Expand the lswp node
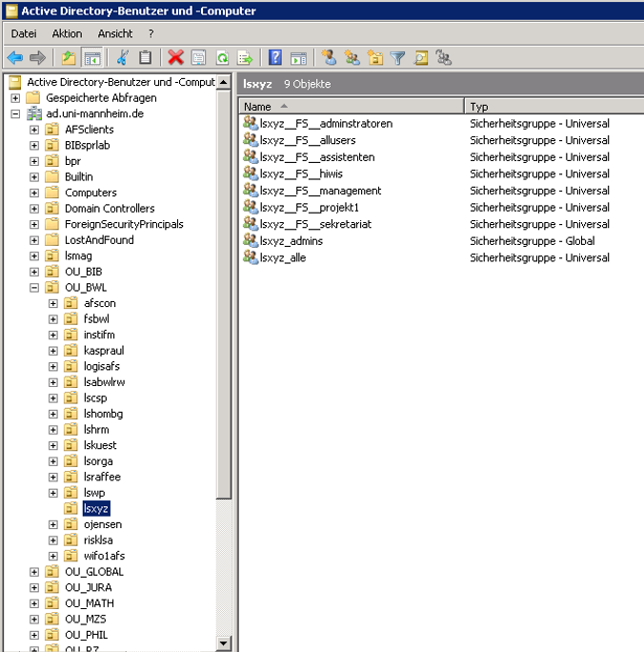644x652 pixels. (x=52, y=493)
